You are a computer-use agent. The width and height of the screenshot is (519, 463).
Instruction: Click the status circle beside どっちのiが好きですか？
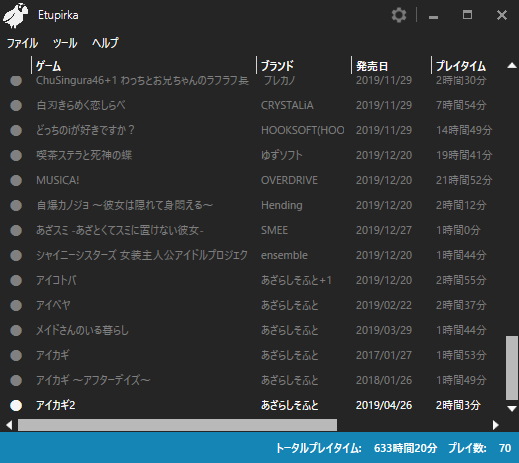tap(16, 130)
